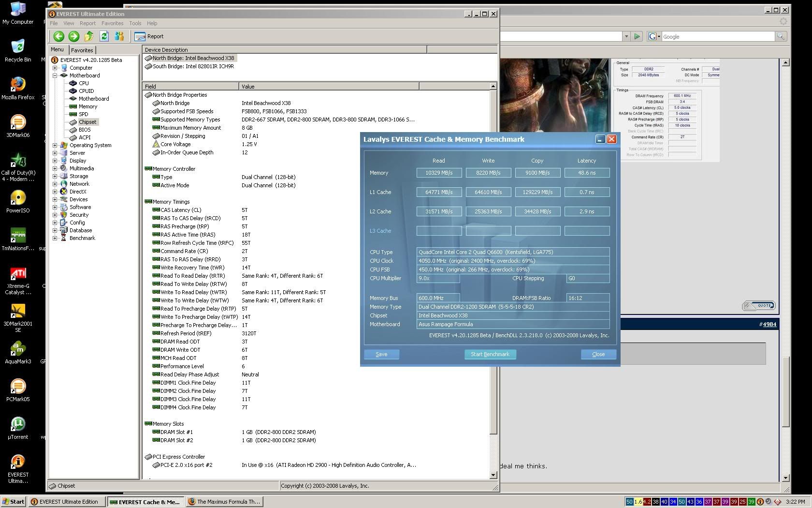Click Close in the benchmark dialog
812x508 pixels.
tap(598, 354)
